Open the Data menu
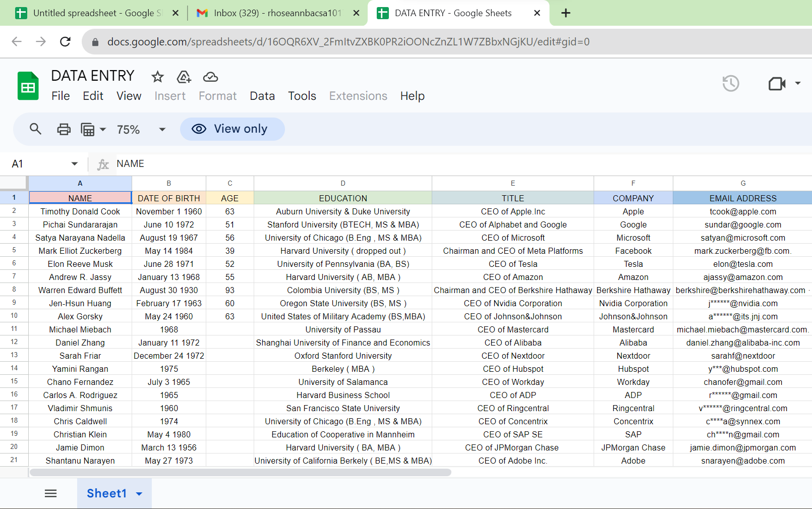Image resolution: width=812 pixels, height=509 pixels. tap(262, 96)
